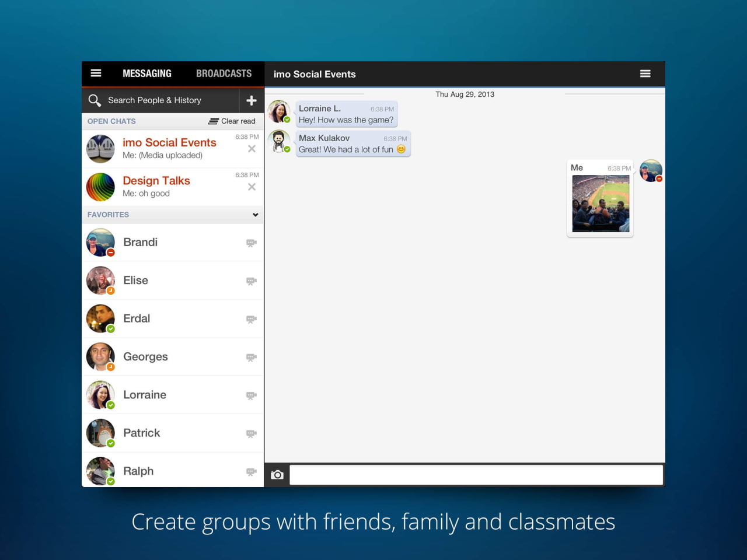Click Clear read to mark chats as read

pyautogui.click(x=232, y=121)
